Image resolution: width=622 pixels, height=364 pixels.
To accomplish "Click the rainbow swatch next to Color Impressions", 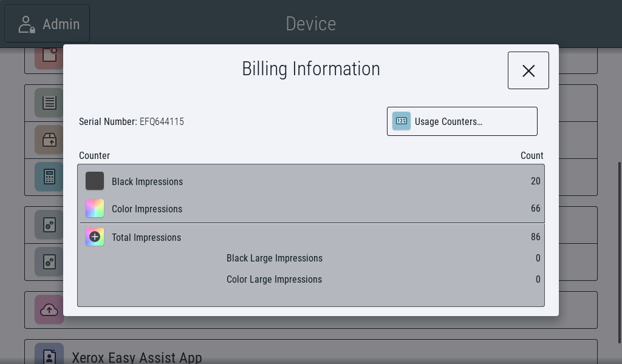I will [x=95, y=208].
